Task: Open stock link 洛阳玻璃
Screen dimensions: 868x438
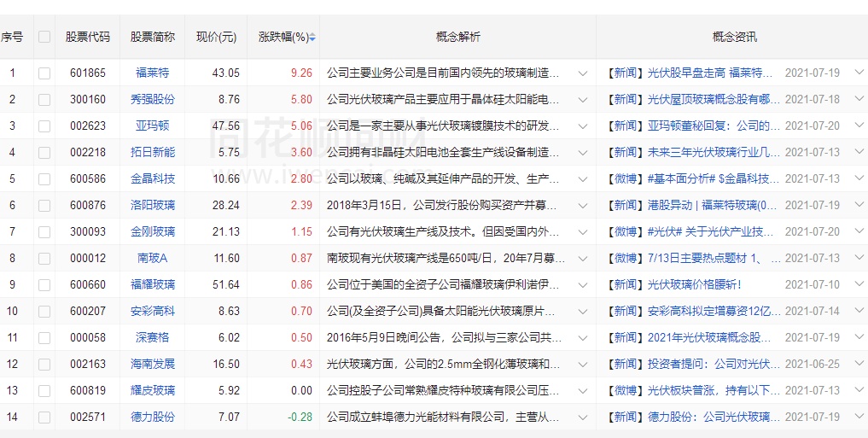Action: tap(152, 205)
